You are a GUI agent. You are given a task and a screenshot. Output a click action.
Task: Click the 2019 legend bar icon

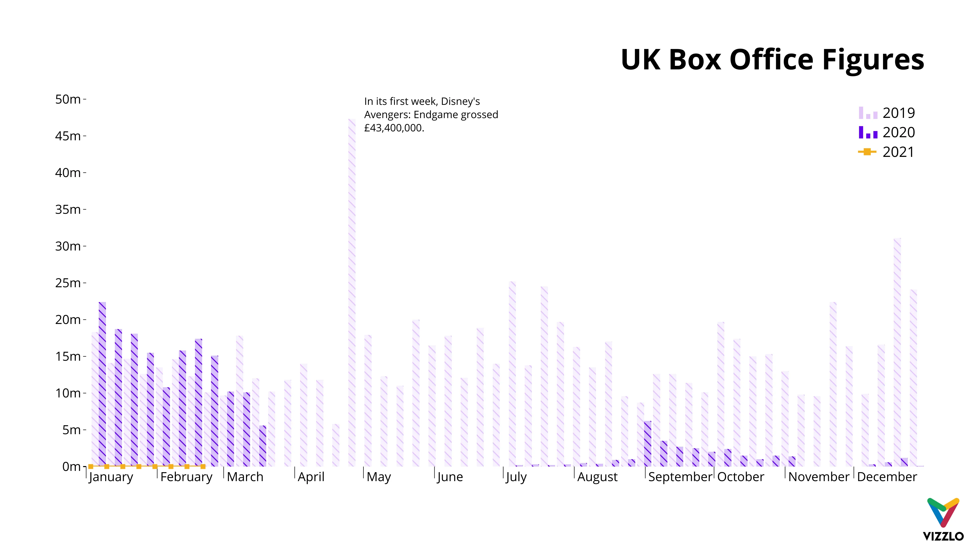[x=868, y=113]
